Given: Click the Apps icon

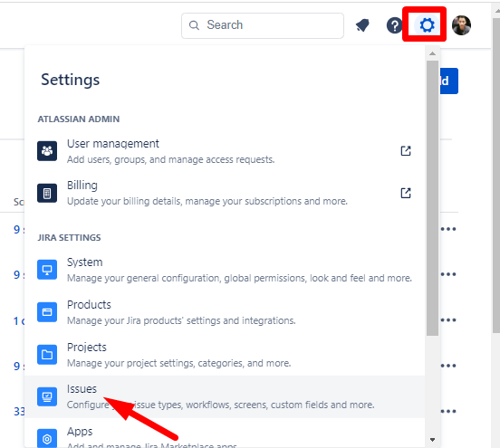Looking at the screenshot, I should tap(47, 439).
